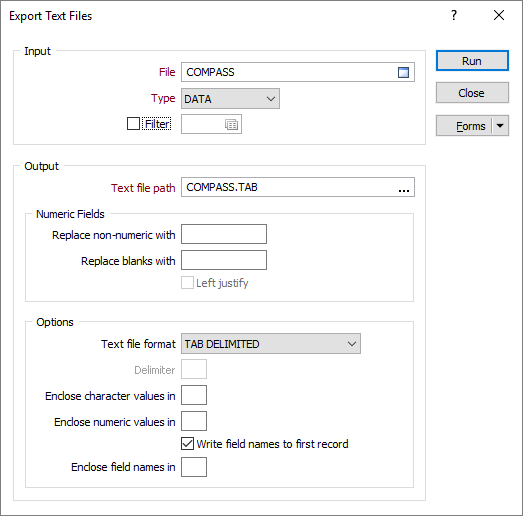Expand the Text file format dropdown
This screenshot has height=516, width=523.
coord(271,344)
